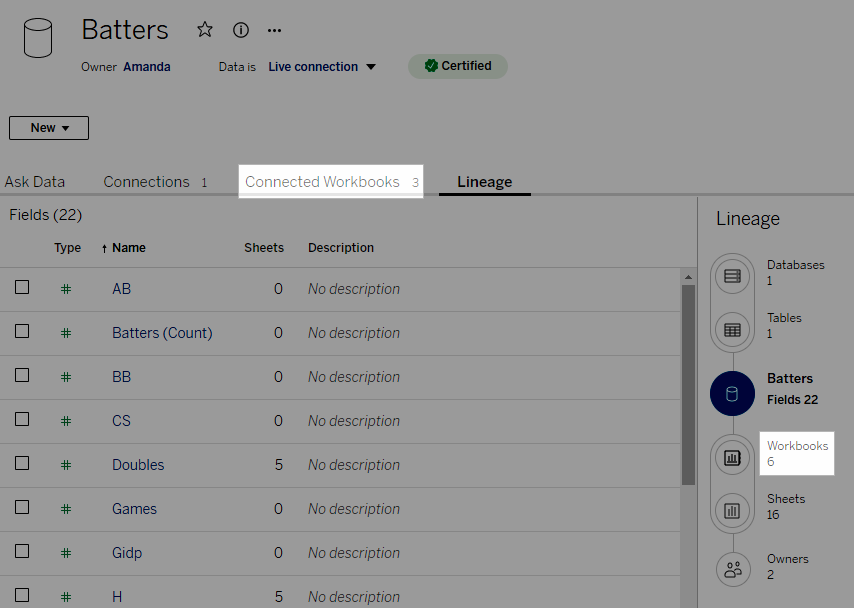Screen dimensions: 854x608
Task: Select the Games field checkbox
Action: coord(22,508)
